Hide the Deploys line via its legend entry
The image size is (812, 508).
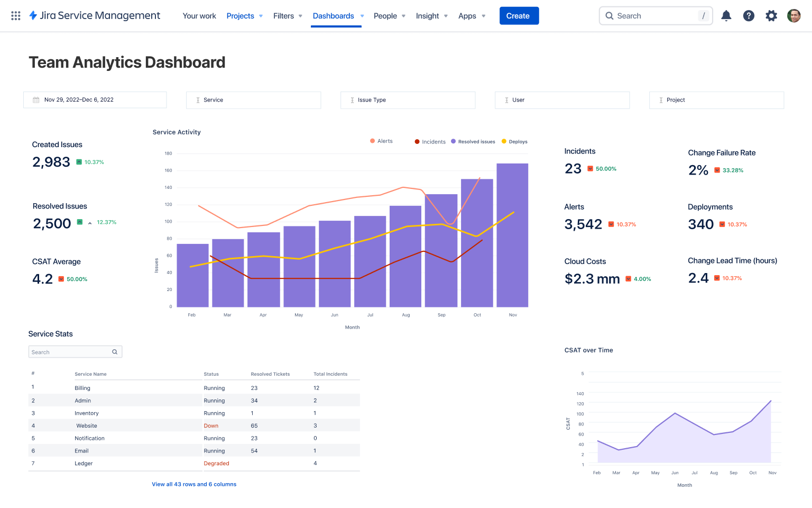[514, 141]
